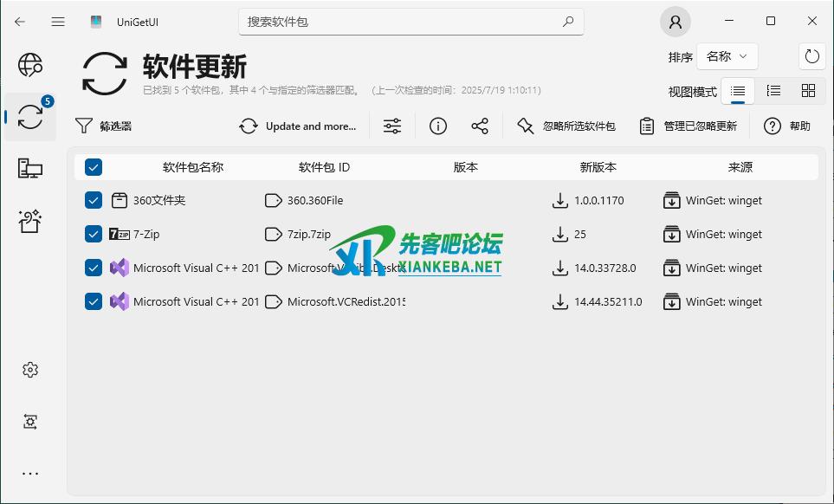Screen dimensions: 834x504
Task: Click the reload updates icon
Action: (811, 56)
